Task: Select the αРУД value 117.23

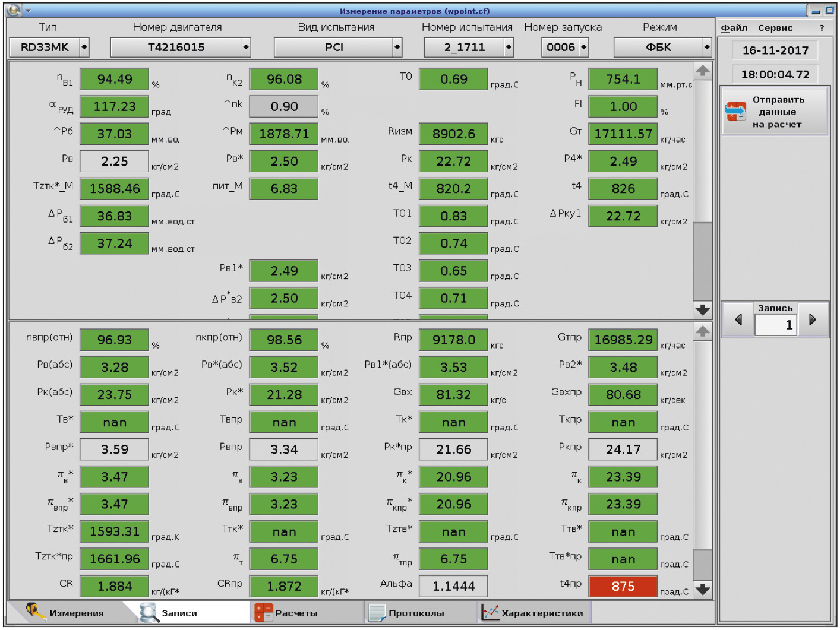Action: (x=114, y=107)
